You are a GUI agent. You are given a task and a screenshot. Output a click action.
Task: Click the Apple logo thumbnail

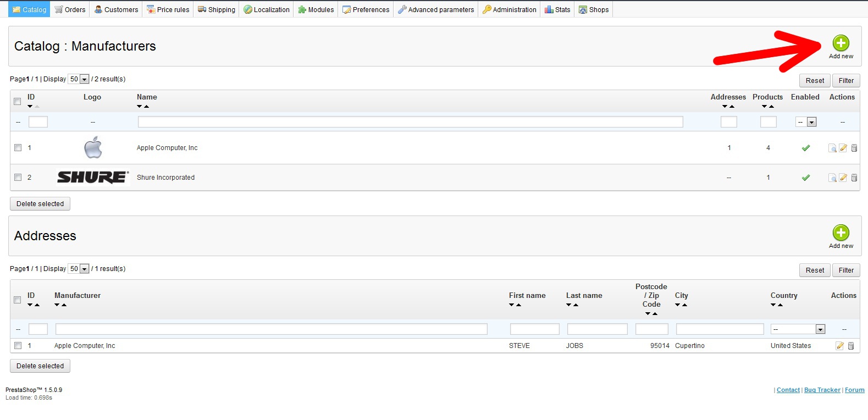[x=93, y=147]
